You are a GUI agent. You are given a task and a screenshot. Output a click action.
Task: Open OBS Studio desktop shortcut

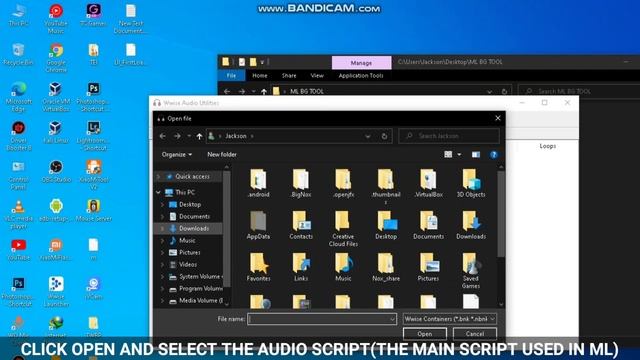[56, 172]
